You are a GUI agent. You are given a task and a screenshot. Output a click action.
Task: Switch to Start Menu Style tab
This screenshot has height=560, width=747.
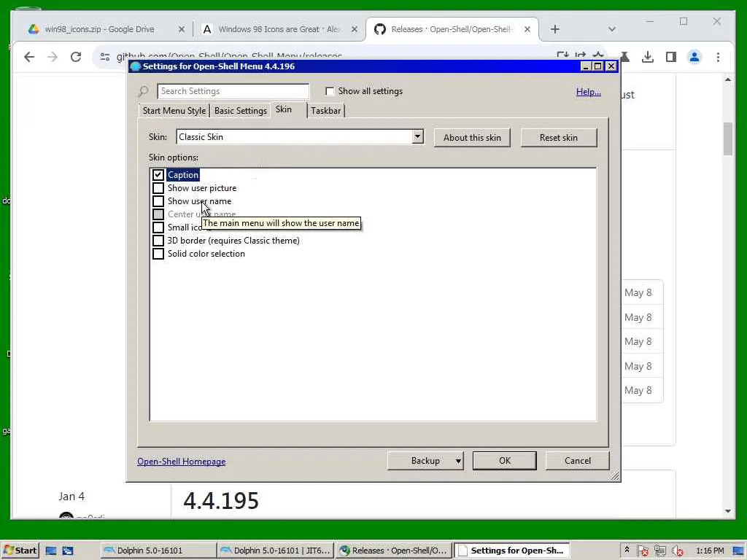pos(174,111)
